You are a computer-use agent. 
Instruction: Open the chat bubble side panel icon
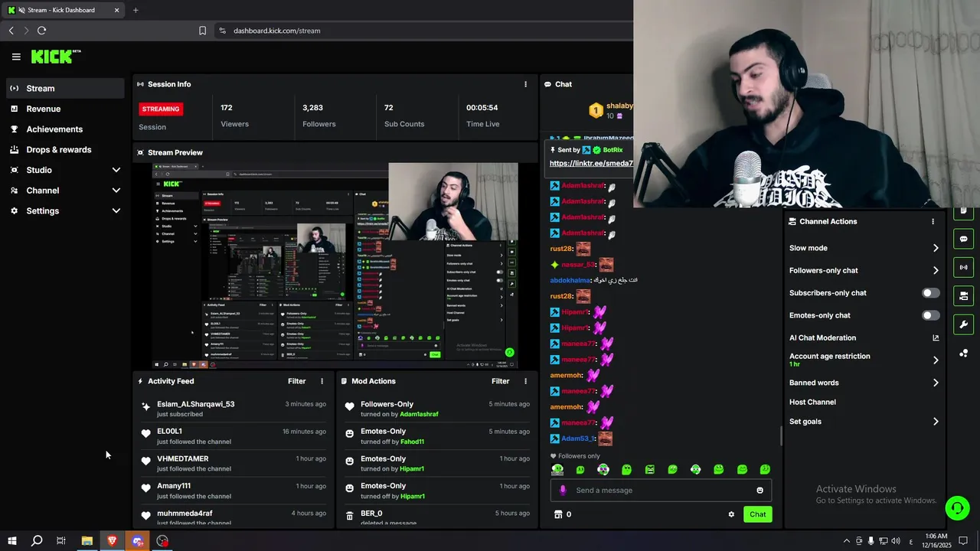963,239
